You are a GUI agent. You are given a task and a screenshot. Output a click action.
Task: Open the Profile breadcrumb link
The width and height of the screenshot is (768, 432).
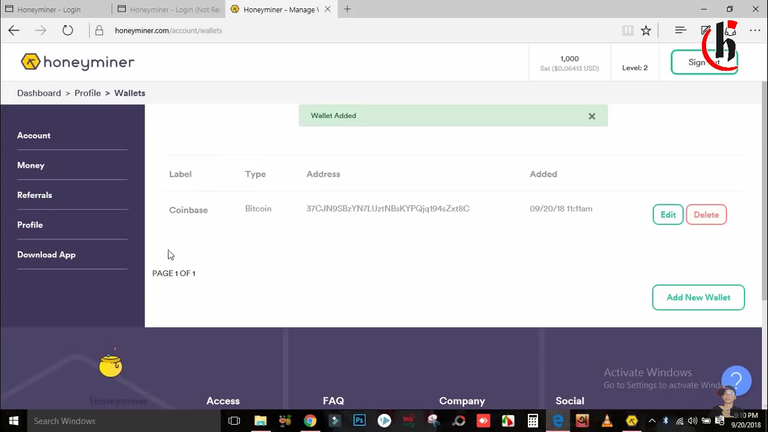pos(88,93)
